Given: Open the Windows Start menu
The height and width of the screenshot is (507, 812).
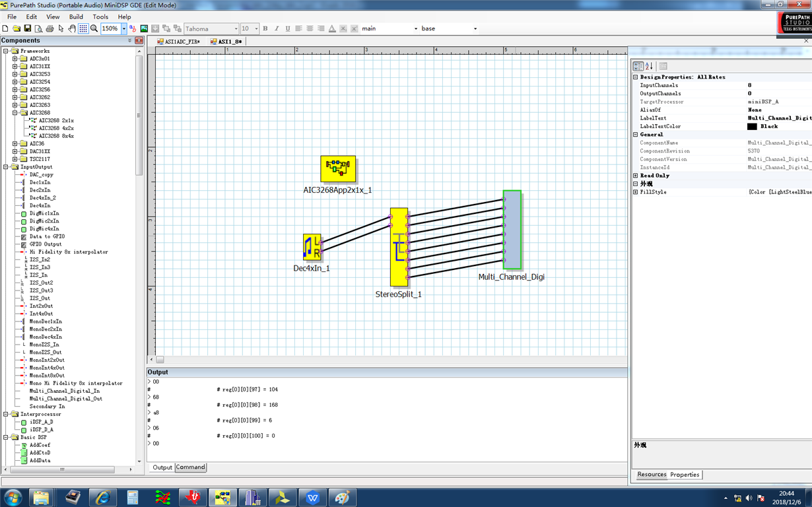Looking at the screenshot, I should click(13, 497).
